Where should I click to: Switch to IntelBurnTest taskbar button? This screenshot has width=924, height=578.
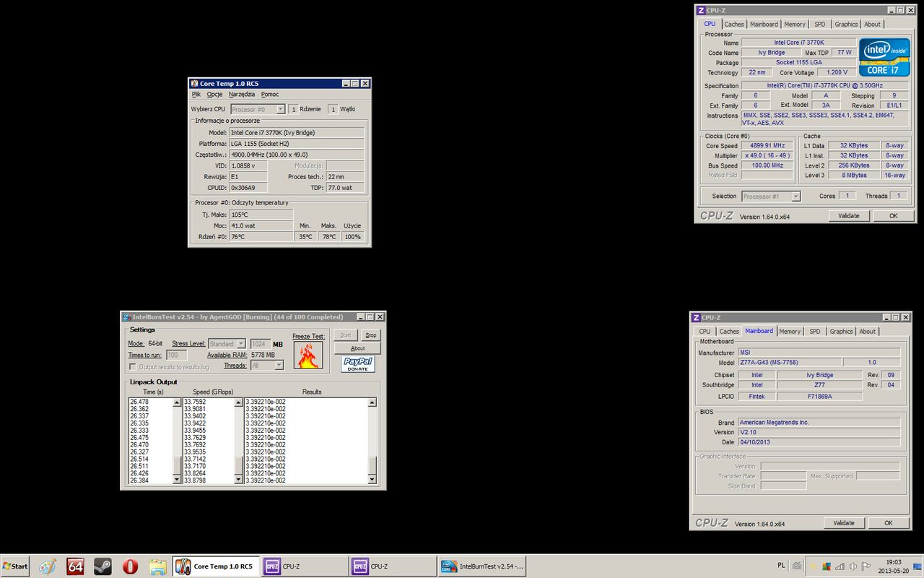click(x=484, y=566)
